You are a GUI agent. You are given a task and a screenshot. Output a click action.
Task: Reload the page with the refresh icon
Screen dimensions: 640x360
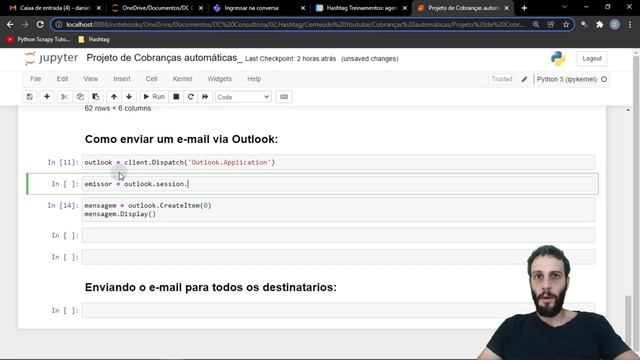(40, 24)
